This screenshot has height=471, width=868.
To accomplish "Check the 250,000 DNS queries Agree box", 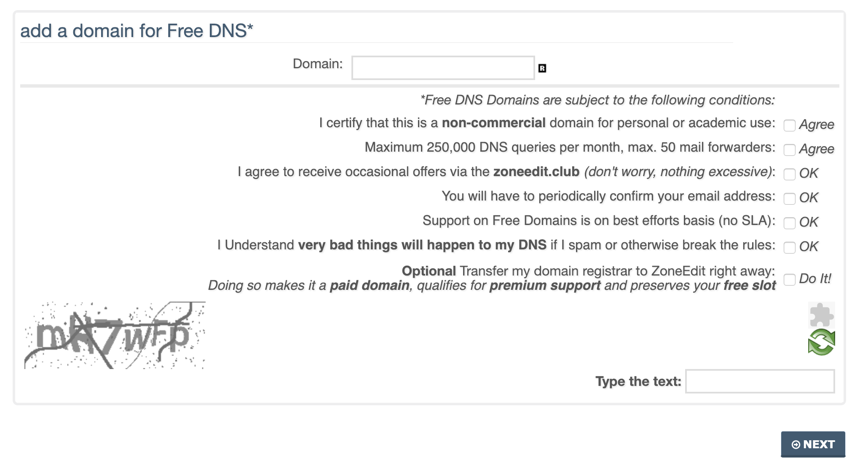I will [789, 150].
